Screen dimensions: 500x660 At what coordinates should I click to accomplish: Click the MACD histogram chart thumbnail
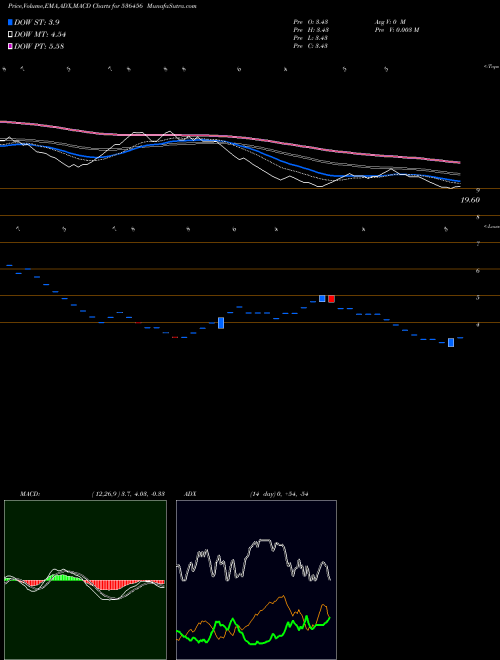(x=85, y=580)
